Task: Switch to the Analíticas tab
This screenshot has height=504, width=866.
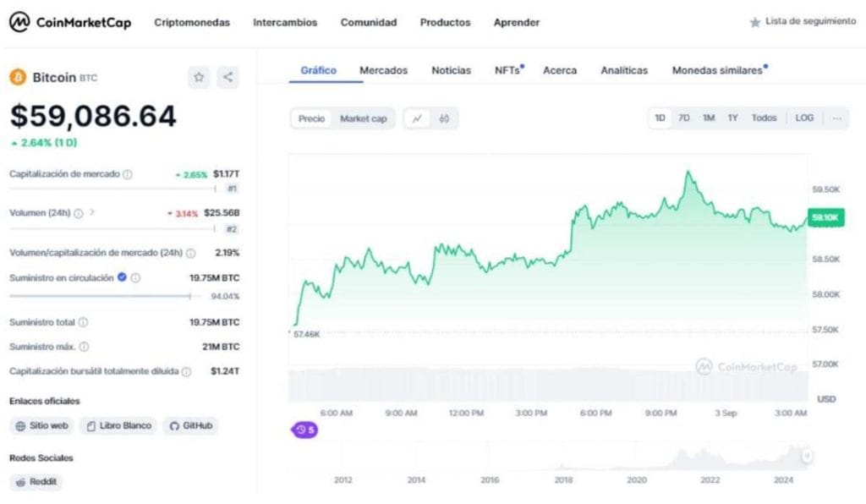Action: point(624,71)
